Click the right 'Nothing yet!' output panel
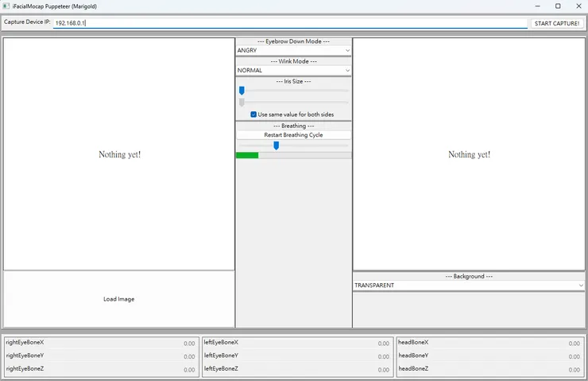 pyautogui.click(x=469, y=154)
